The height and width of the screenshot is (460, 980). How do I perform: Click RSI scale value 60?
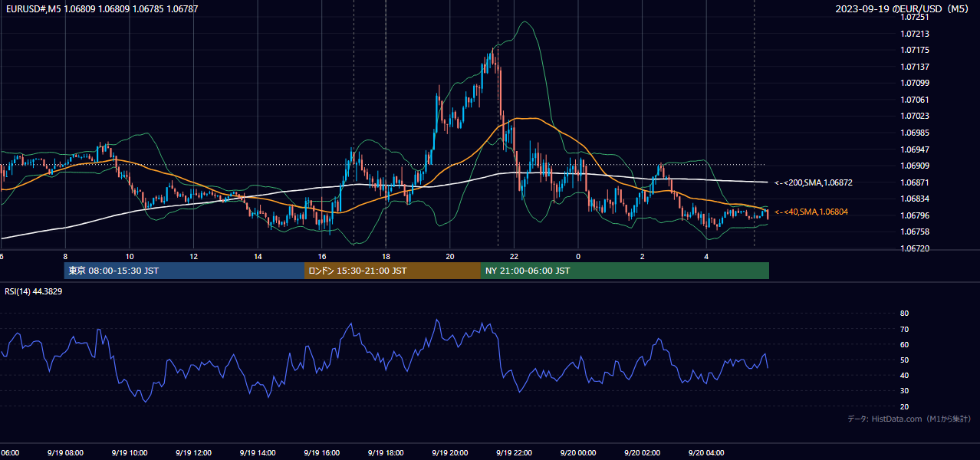point(904,344)
